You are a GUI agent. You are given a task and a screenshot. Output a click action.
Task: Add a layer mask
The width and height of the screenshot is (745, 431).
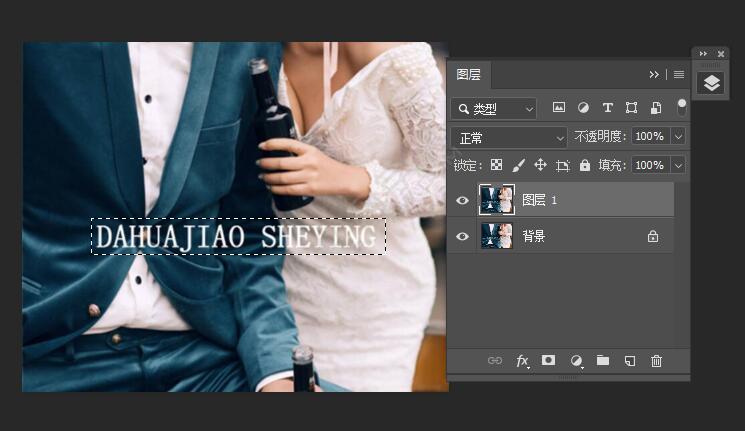click(549, 360)
